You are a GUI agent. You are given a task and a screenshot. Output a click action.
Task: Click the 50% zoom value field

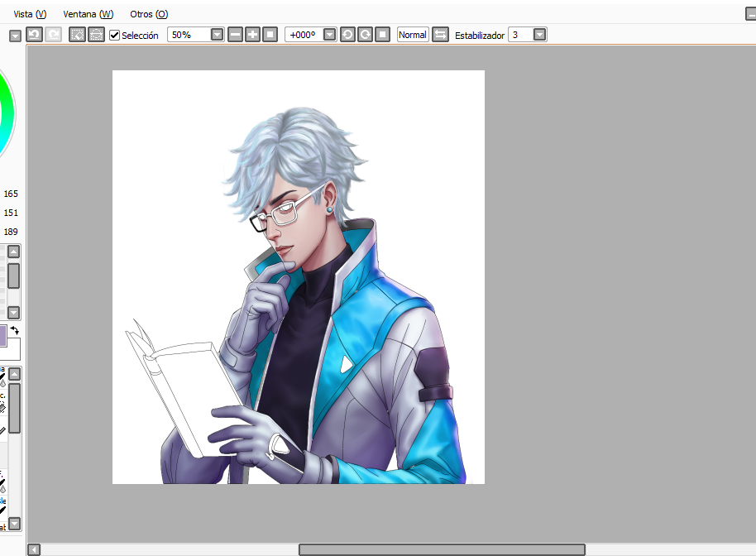click(x=189, y=35)
